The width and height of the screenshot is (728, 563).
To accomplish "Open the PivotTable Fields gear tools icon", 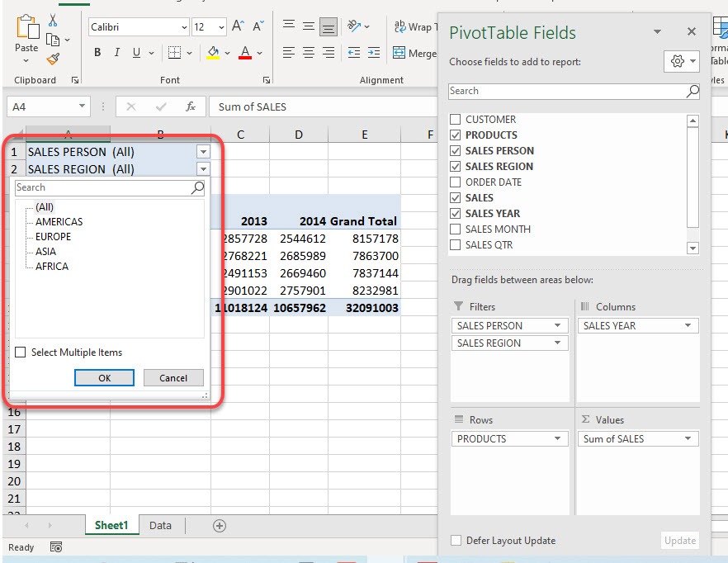I will (678, 61).
